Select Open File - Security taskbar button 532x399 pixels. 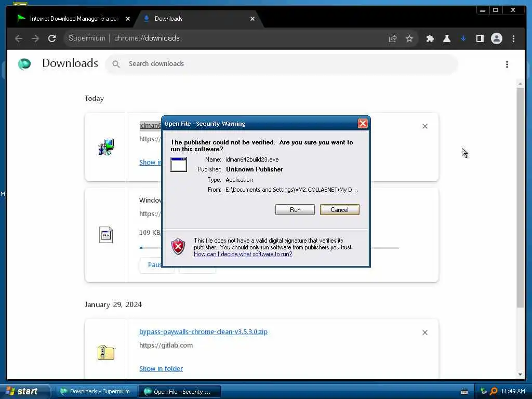pos(179,392)
